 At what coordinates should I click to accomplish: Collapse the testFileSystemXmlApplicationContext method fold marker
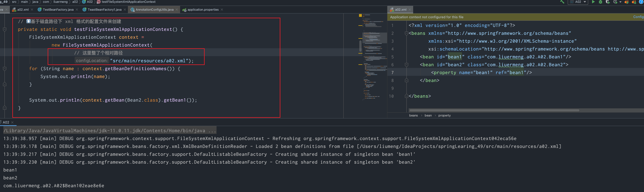4,29
